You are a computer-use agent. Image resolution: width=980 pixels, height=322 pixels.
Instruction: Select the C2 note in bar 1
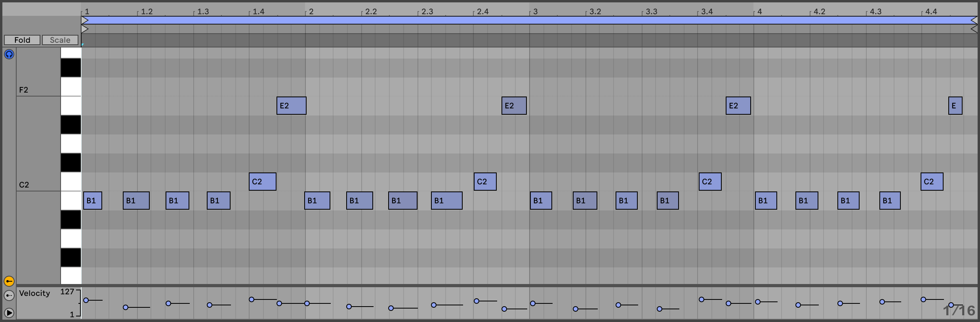click(x=263, y=182)
